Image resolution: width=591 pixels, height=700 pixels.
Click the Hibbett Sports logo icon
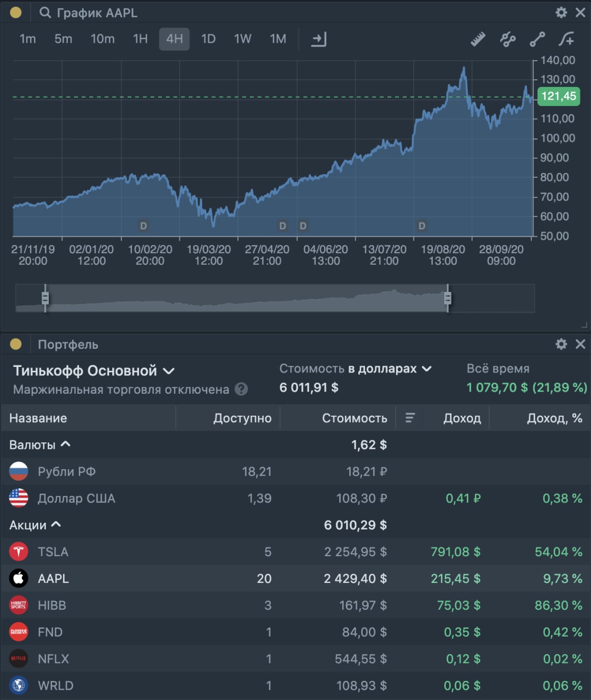(x=19, y=605)
